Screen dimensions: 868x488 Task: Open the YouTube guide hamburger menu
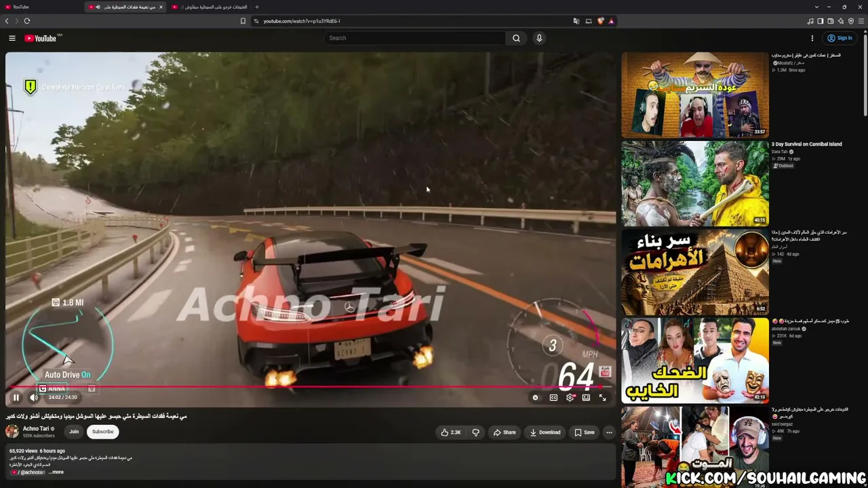[x=12, y=38]
